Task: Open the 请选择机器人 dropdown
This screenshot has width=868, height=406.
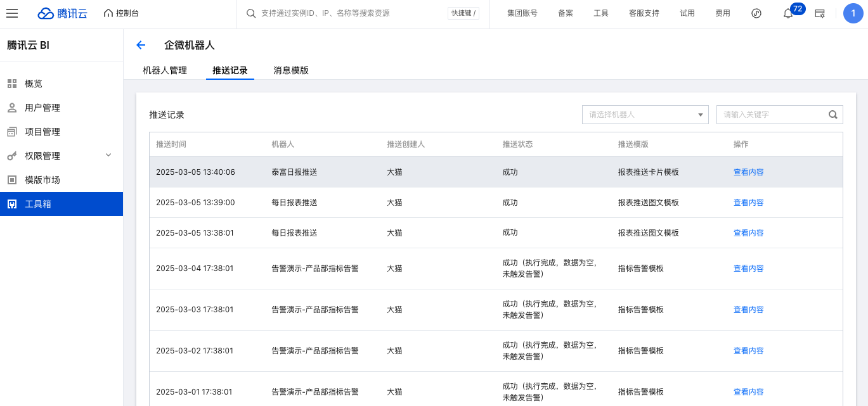Action: [645, 115]
